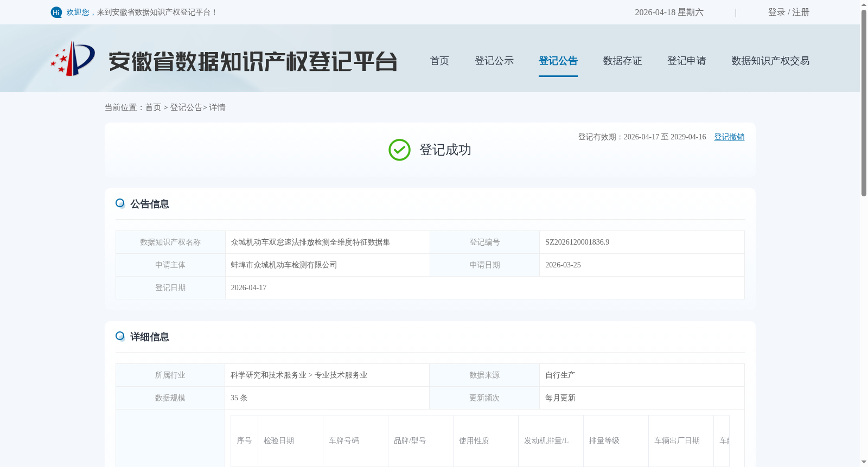Click the industry value 科学研究和技术服务业 > 专业技术服务业
Screen dimensions: 868x467
tap(299, 375)
